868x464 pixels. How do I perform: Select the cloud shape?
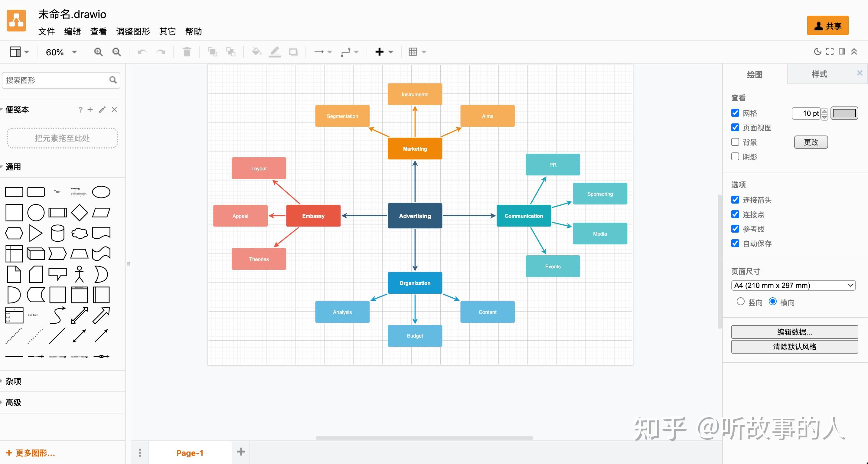[x=80, y=233]
